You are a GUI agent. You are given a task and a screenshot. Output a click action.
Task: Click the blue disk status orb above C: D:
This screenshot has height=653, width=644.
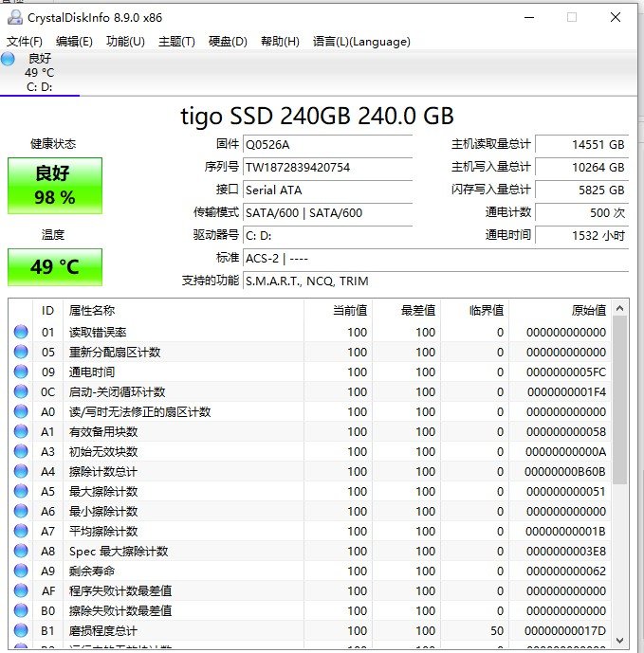coord(8,59)
